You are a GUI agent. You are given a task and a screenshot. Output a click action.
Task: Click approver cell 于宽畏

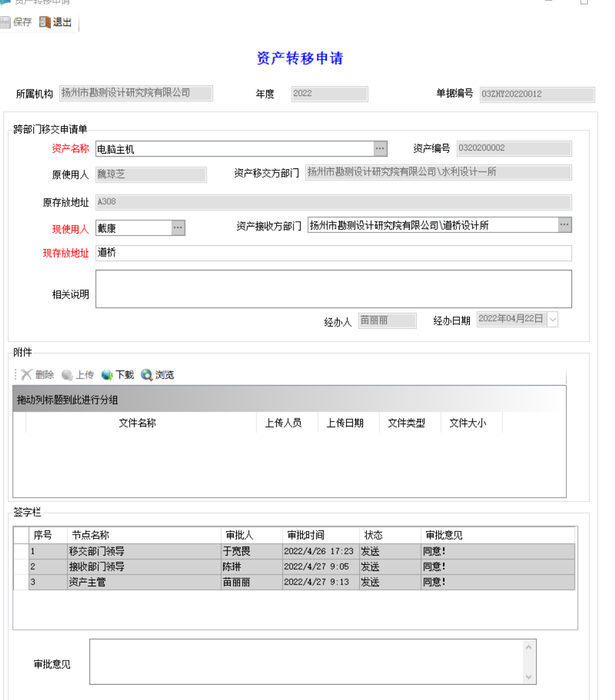click(252, 551)
